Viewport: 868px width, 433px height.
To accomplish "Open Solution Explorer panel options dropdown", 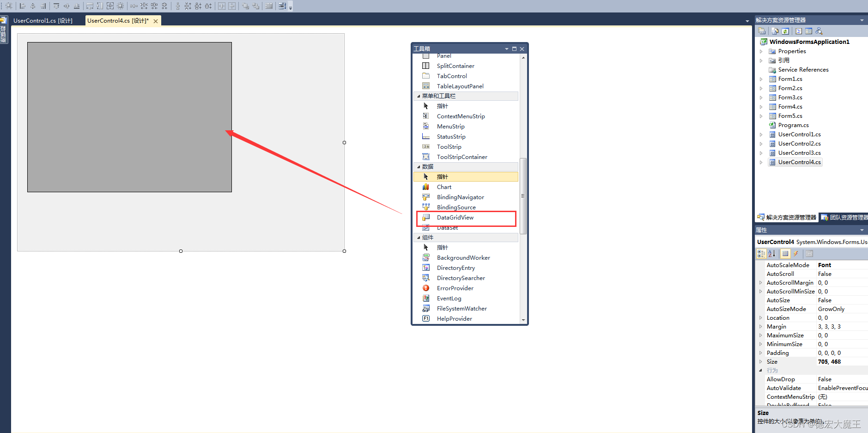I will point(862,20).
